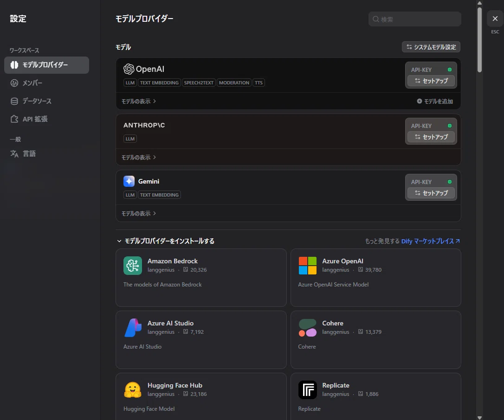Open Anthropic セットアップ button
Image resolution: width=504 pixels, height=420 pixels.
(x=431, y=137)
